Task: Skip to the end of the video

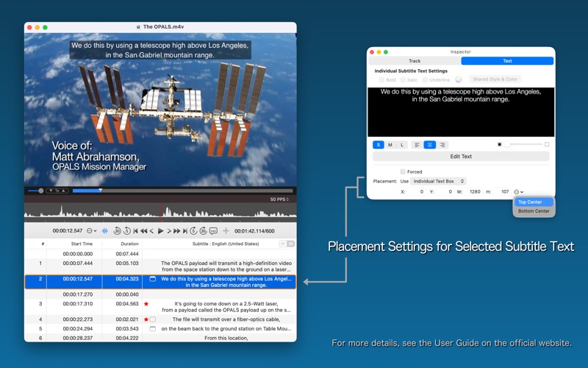Action: 185,231
